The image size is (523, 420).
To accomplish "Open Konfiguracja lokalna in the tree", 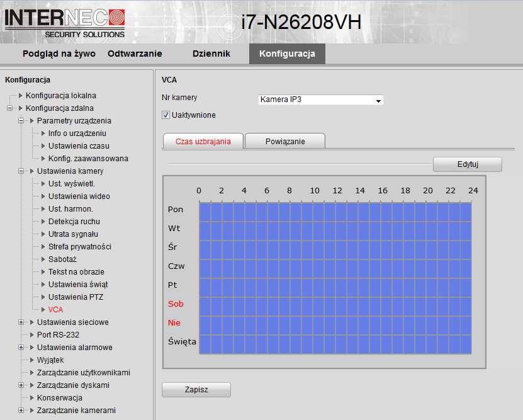I will (60, 96).
